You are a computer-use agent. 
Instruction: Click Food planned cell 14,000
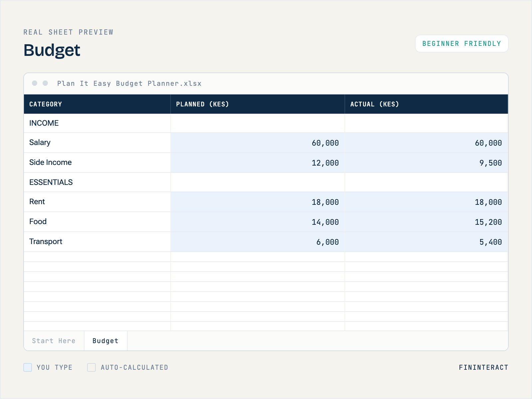click(x=258, y=222)
